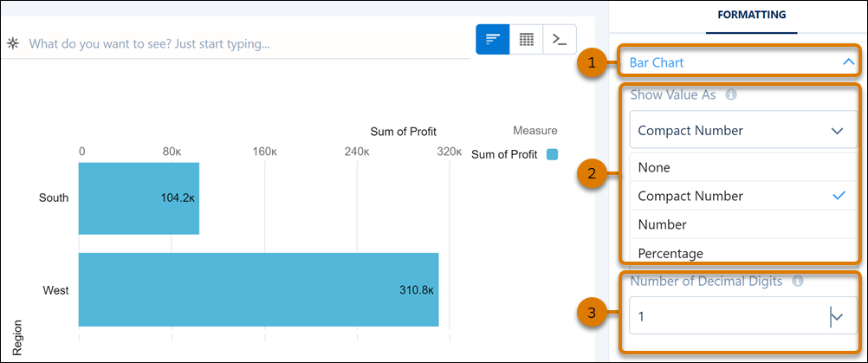
Task: Click the info icon next to Number of Decimal Digits
Action: point(797,282)
